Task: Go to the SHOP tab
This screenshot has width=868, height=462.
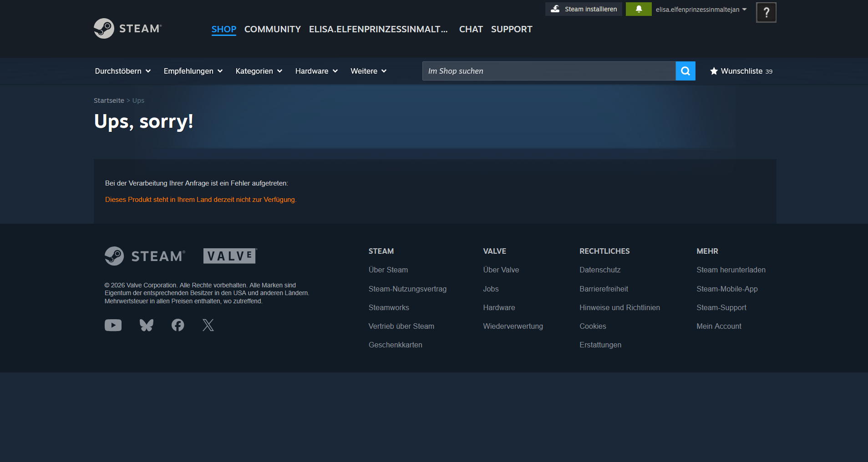Action: click(224, 29)
